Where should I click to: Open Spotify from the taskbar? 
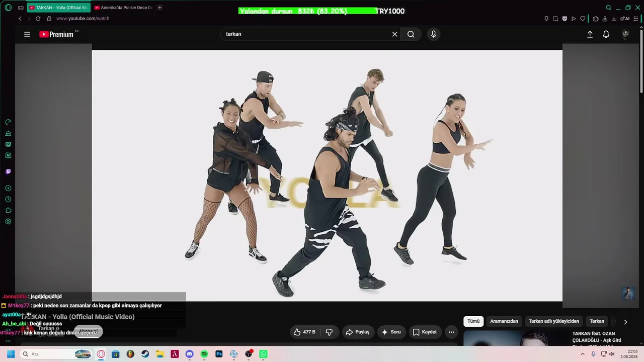(x=204, y=354)
